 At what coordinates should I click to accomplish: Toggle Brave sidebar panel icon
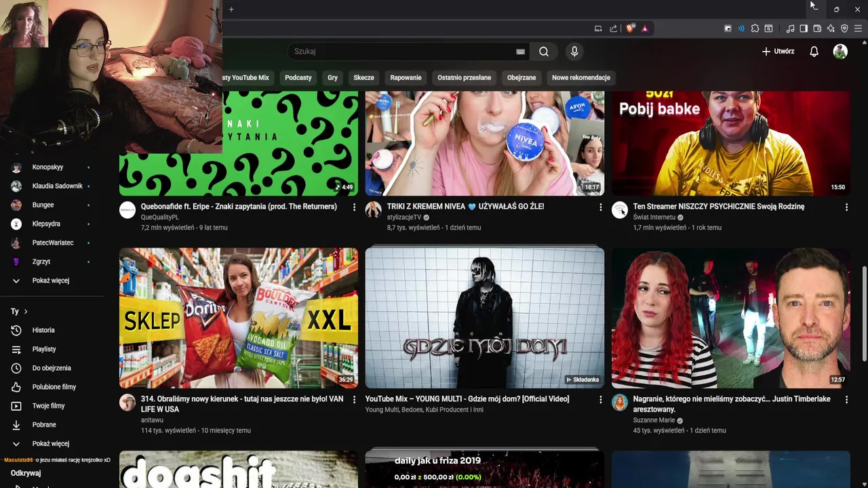click(x=804, y=28)
